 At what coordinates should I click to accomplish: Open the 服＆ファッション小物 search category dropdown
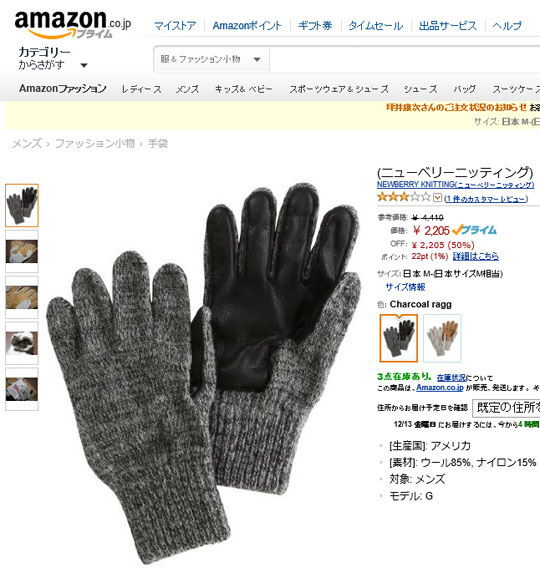tap(211, 59)
